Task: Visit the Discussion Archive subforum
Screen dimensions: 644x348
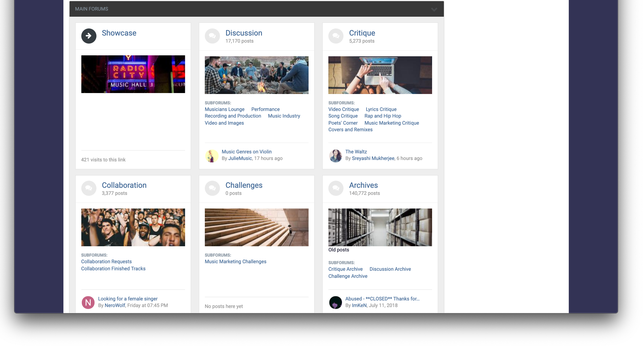Action: coord(390,269)
